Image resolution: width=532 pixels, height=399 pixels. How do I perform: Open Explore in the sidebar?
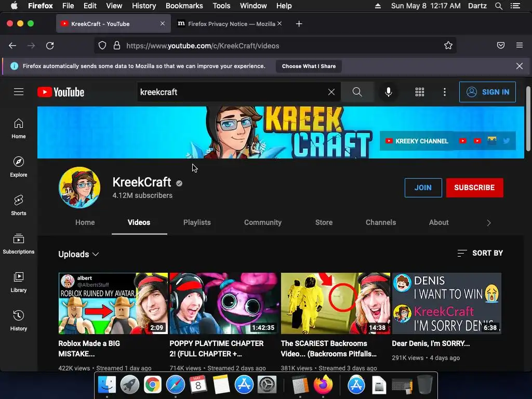tap(19, 167)
